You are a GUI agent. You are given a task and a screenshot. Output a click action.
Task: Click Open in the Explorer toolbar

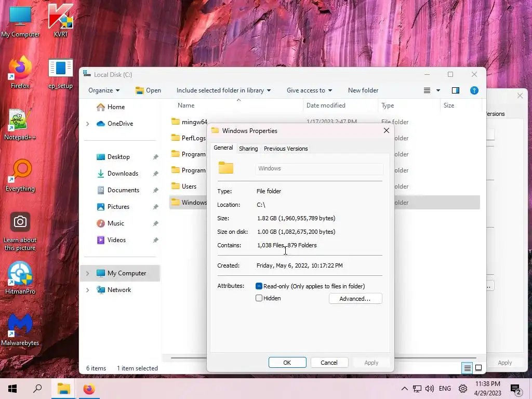148,90
